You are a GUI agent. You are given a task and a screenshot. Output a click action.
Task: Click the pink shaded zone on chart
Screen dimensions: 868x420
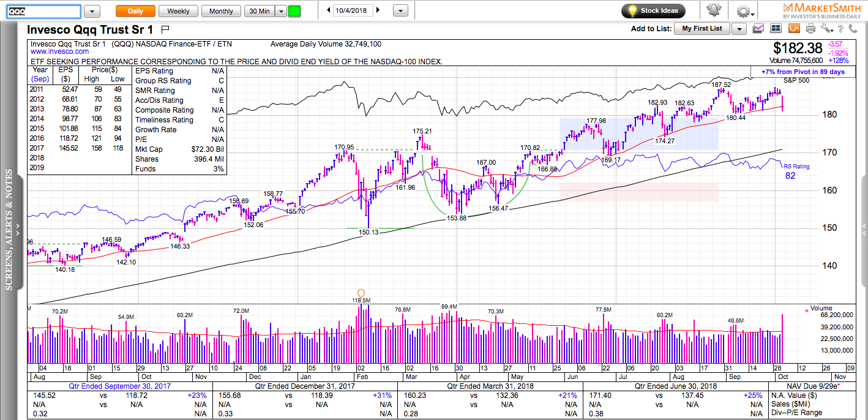coord(638,192)
